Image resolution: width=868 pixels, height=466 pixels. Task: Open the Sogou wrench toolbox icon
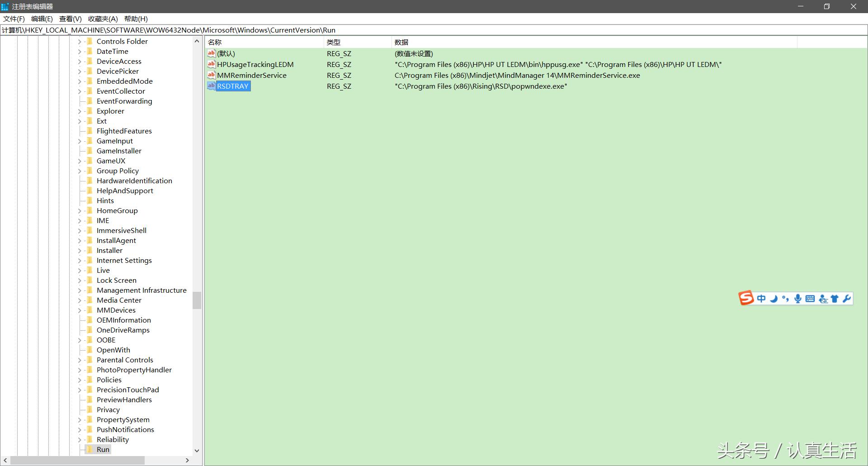pos(847,299)
